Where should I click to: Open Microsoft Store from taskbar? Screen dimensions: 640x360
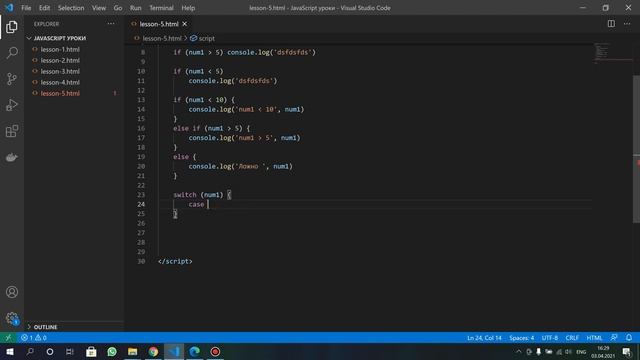click(91, 352)
